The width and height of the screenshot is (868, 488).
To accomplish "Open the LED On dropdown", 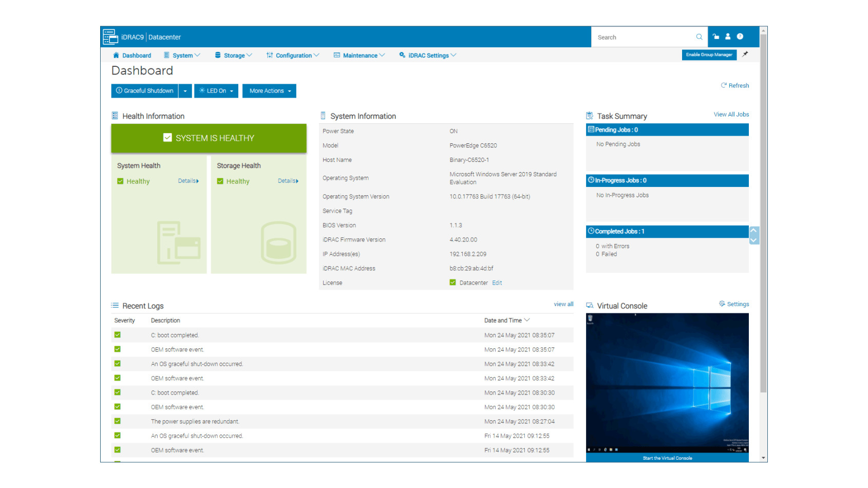I will 216,91.
